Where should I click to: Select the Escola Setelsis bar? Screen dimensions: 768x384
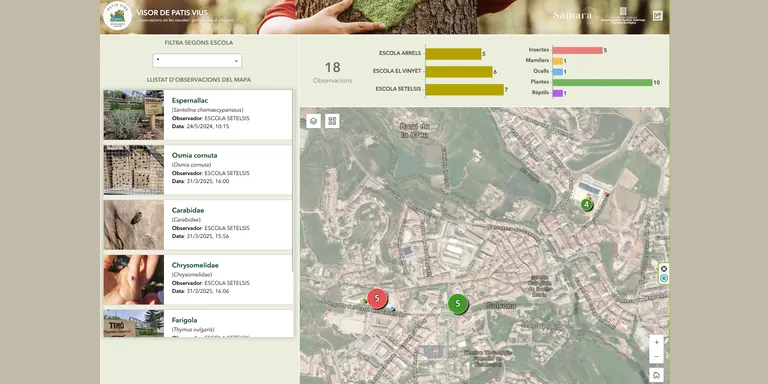[464, 90]
